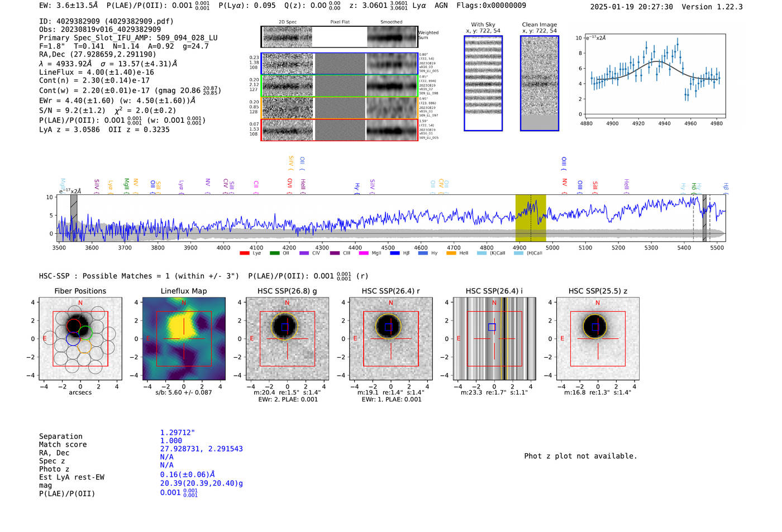Click the LyA z = 3.0586 text
The width and height of the screenshot is (782, 532).
point(69,130)
